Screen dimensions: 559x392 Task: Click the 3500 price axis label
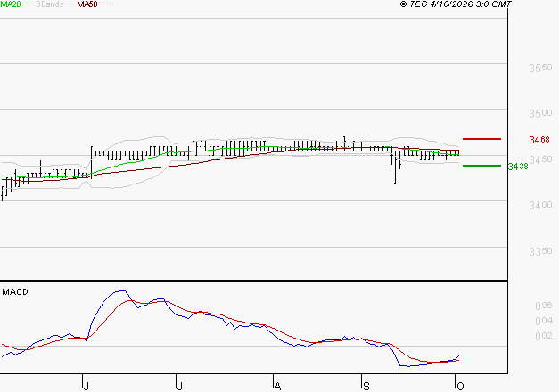pos(540,113)
